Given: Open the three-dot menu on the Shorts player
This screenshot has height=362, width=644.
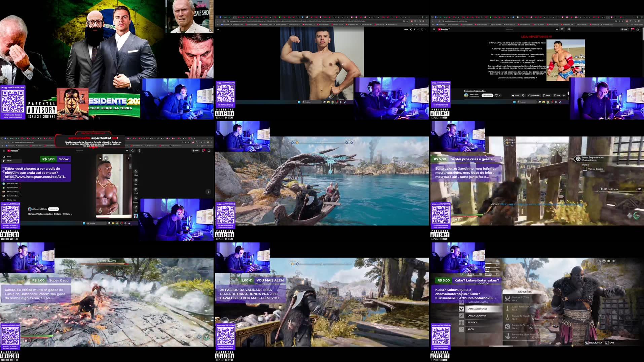Looking at the screenshot, I should coord(128,158).
